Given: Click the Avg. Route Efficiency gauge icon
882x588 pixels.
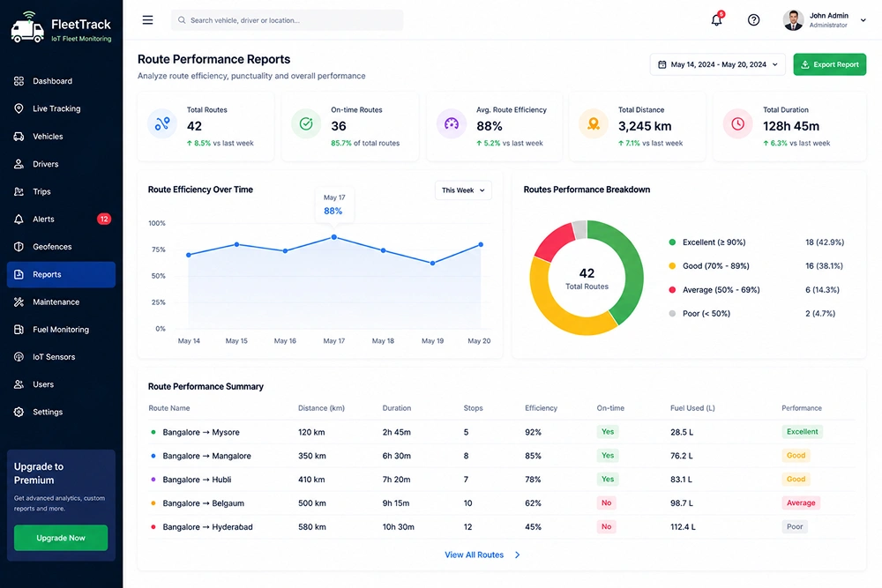Looking at the screenshot, I should (x=451, y=123).
